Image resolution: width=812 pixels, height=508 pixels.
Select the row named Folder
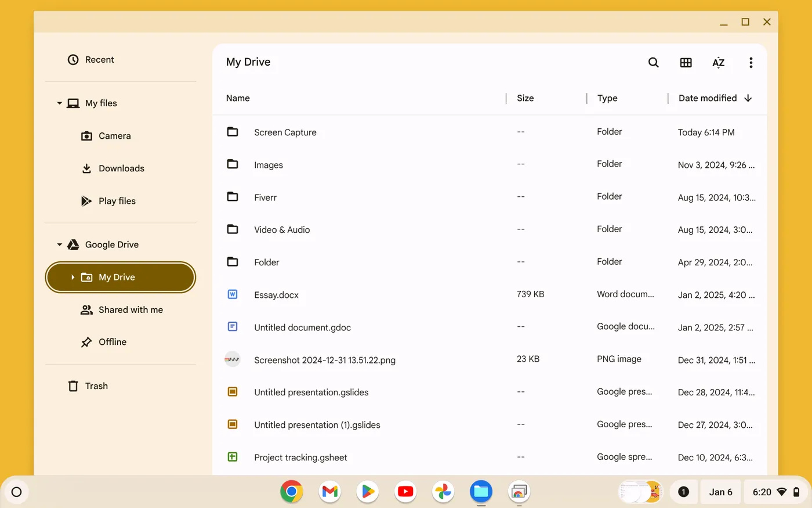pyautogui.click(x=490, y=262)
